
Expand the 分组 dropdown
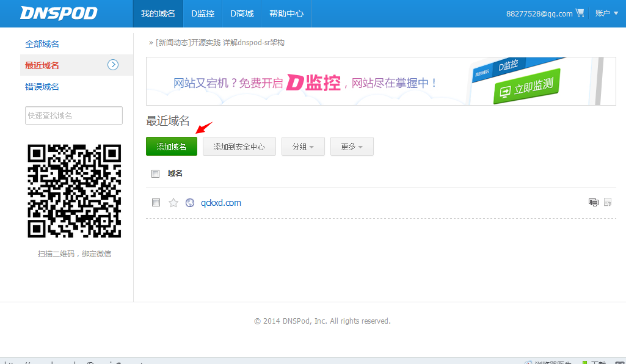tap(303, 147)
